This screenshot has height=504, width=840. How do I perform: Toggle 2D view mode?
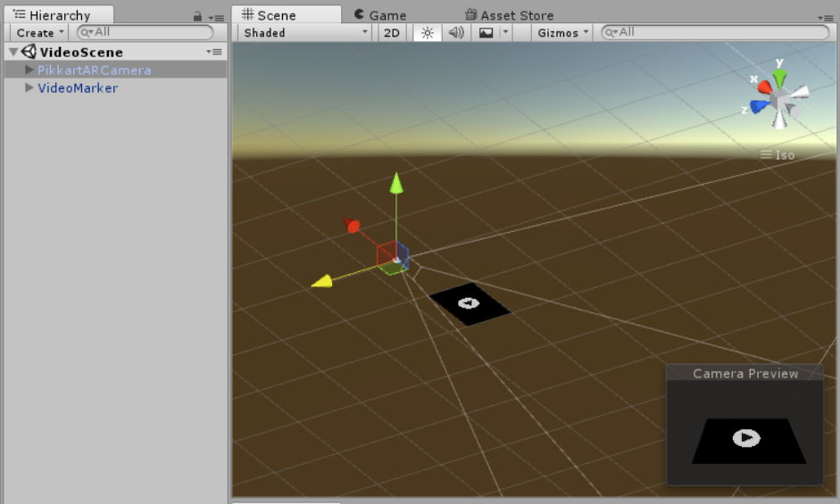[x=392, y=33]
